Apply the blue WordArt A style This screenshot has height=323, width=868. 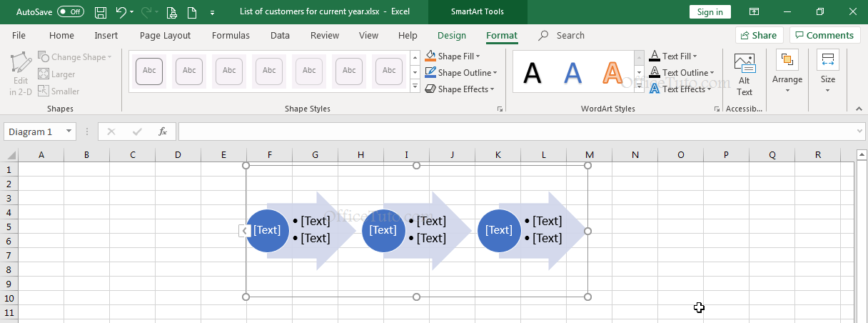point(572,72)
